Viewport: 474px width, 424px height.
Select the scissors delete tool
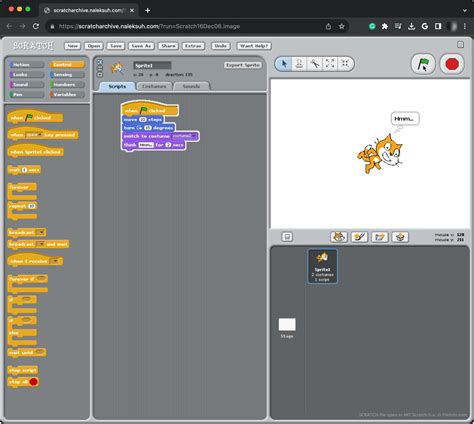pos(315,64)
